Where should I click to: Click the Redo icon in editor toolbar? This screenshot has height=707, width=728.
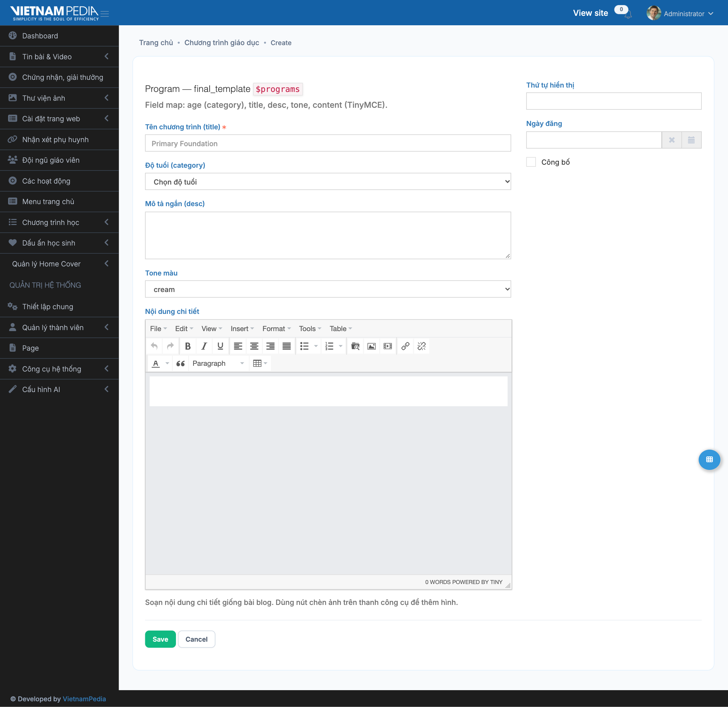tap(170, 346)
